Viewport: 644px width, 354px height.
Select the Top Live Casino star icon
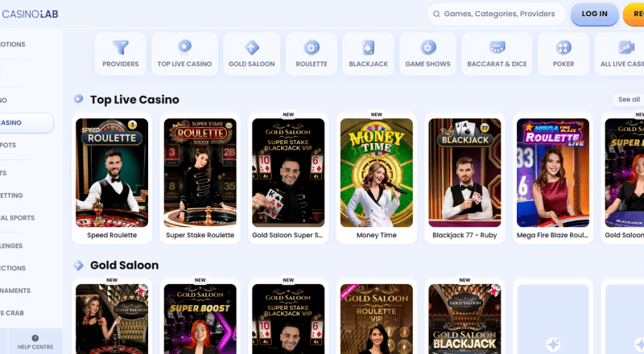(x=184, y=47)
